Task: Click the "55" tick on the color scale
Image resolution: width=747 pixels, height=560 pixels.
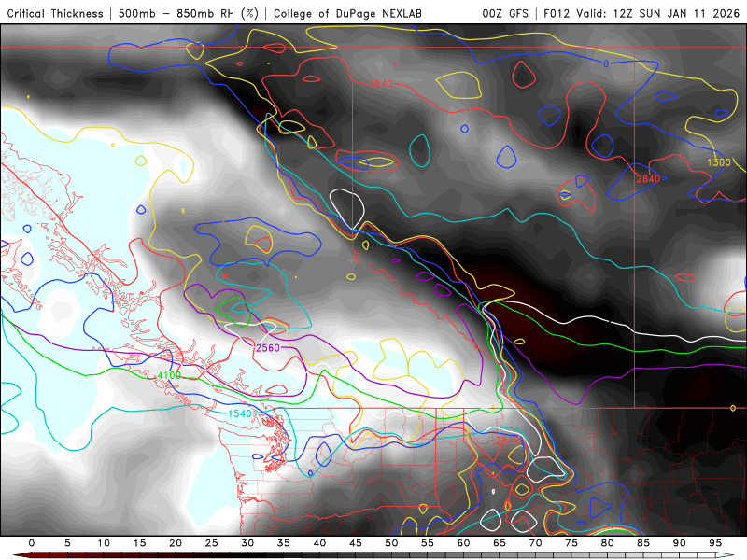Action: click(x=428, y=543)
